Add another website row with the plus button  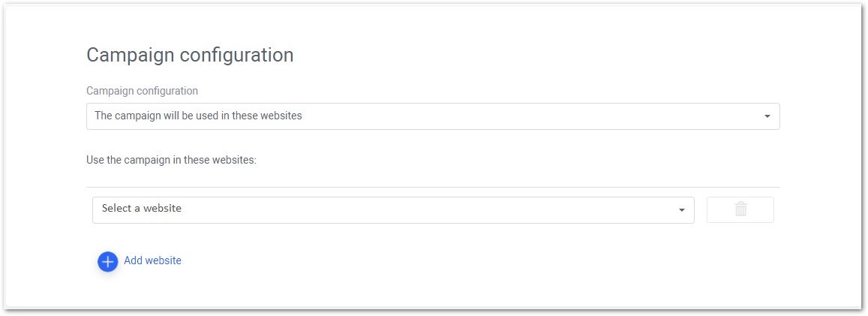(108, 262)
